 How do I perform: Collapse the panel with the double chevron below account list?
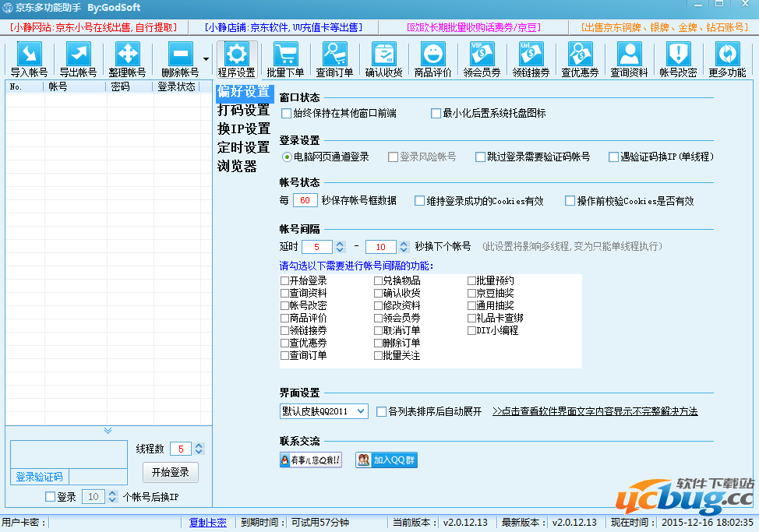pyautogui.click(x=108, y=431)
